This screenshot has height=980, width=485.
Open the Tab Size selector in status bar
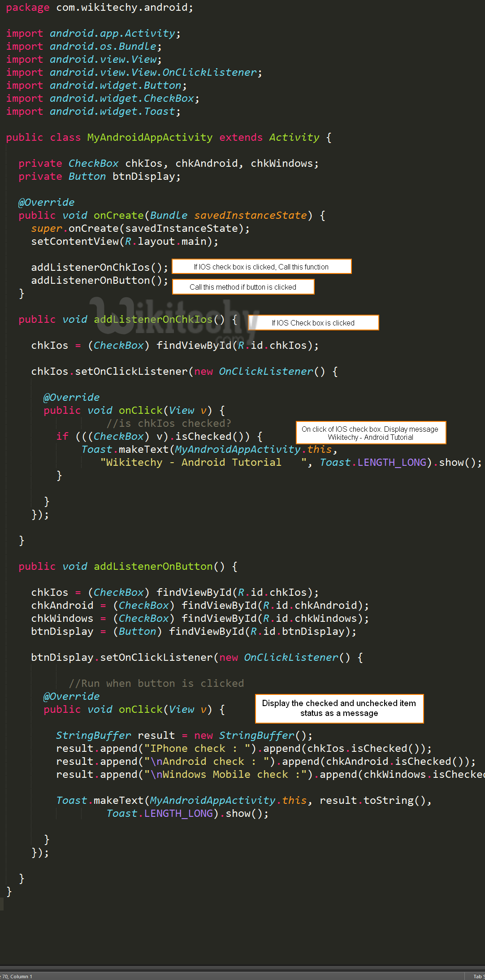[x=479, y=976]
